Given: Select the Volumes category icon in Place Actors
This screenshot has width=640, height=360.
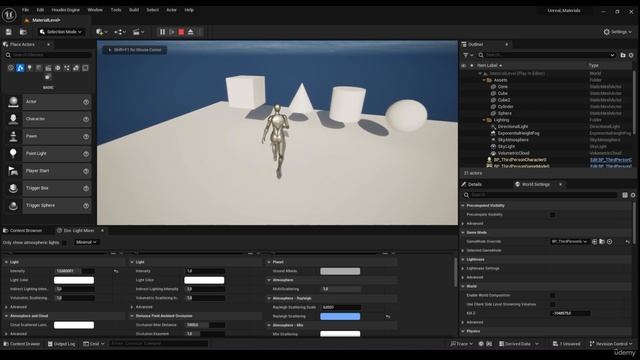Looking at the screenshot, I should (76, 68).
